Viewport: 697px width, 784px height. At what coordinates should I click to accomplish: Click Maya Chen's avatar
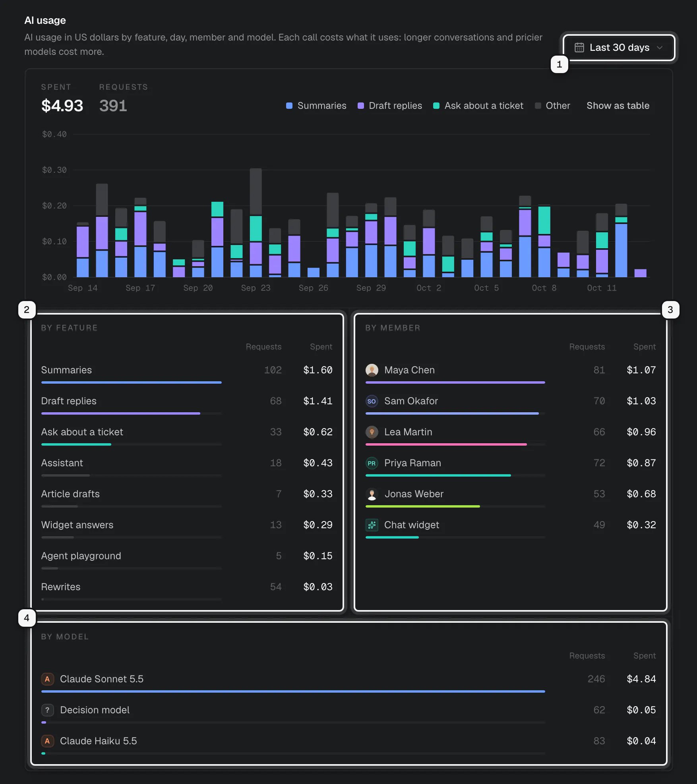[372, 370]
